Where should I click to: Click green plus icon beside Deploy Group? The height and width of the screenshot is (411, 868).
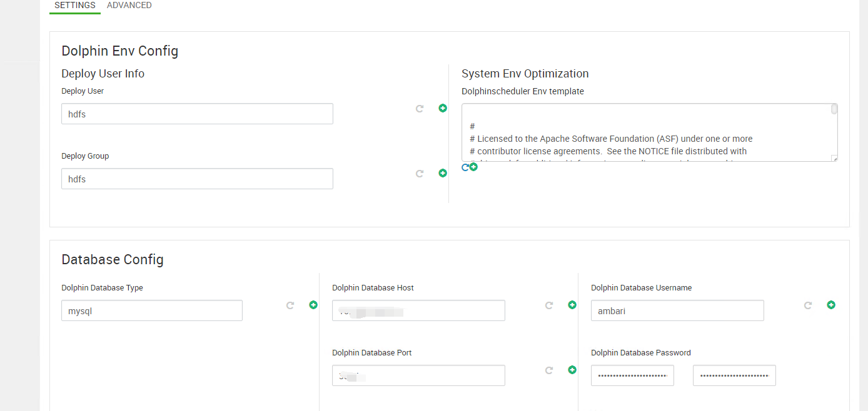click(x=443, y=173)
